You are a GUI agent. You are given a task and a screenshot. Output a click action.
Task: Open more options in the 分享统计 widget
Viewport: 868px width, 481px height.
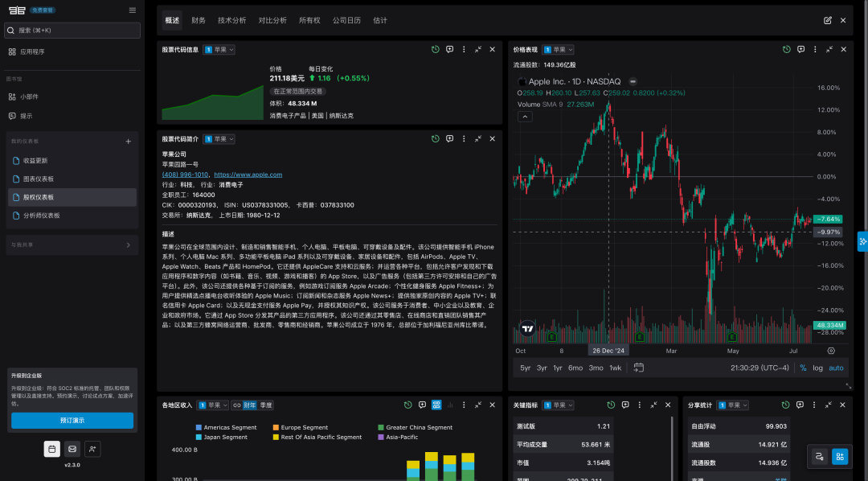tap(813, 405)
